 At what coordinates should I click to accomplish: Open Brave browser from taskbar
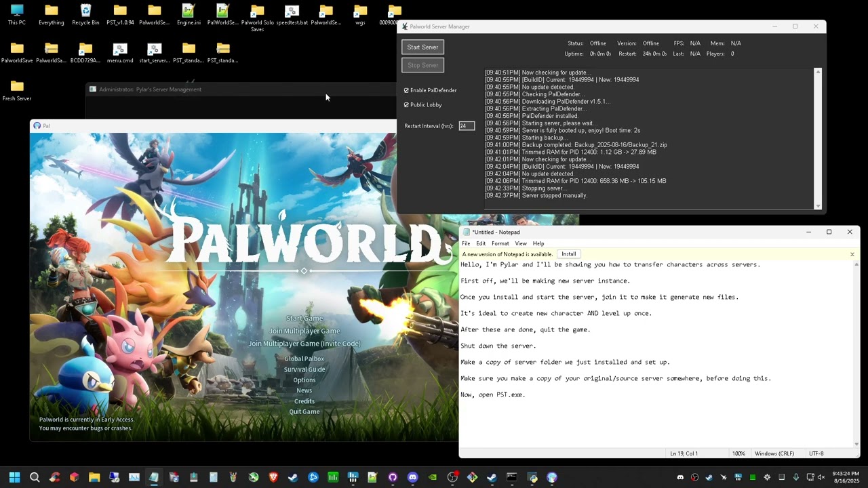273,477
